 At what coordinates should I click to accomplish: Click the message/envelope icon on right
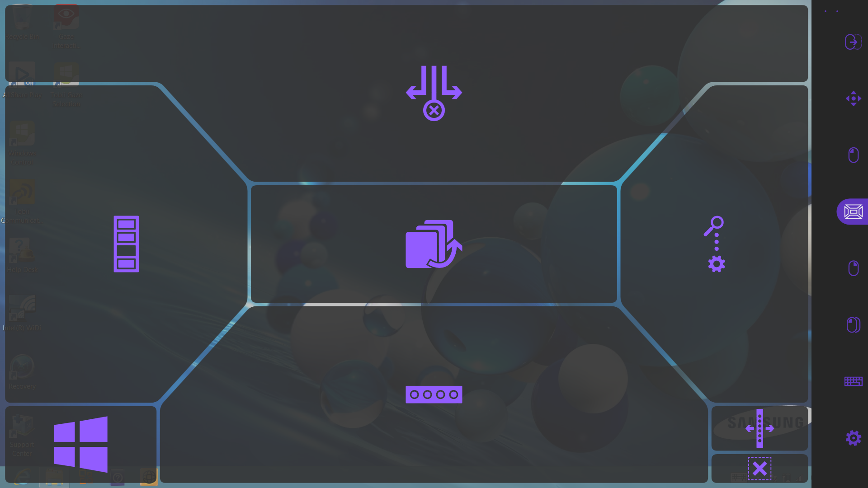[854, 211]
